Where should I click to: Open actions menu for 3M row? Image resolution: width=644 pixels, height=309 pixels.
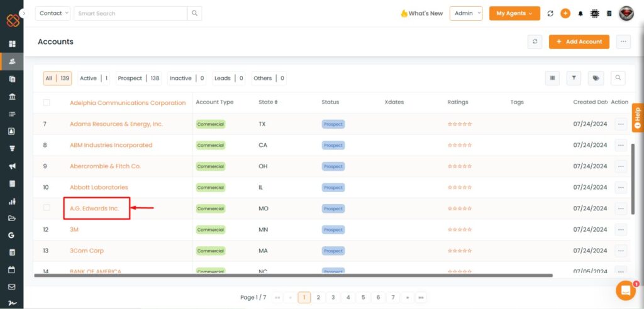coord(621,230)
